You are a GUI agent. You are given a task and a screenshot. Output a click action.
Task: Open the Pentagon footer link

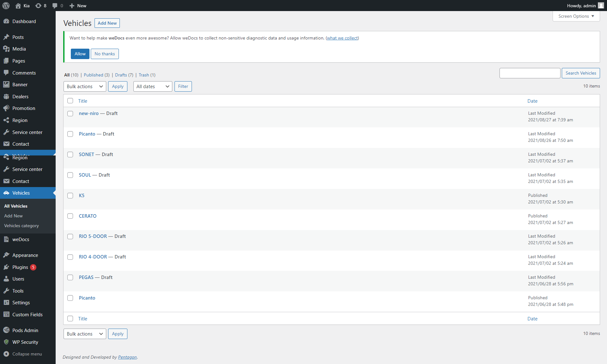point(127,357)
